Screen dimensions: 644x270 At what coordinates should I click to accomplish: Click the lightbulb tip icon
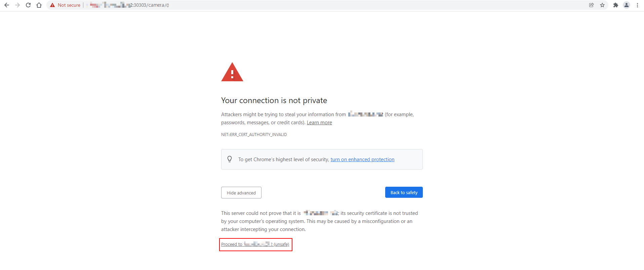230,159
